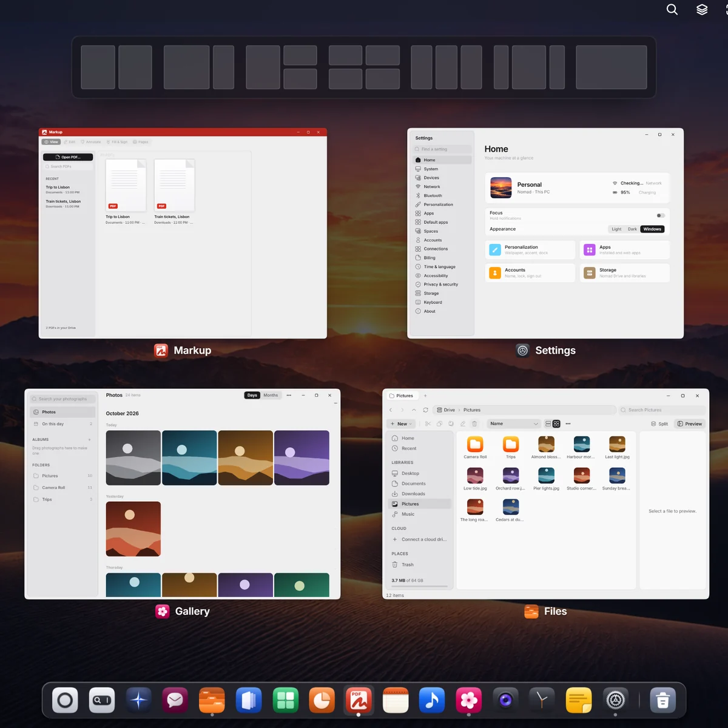Go up one level in Files window
The width and height of the screenshot is (728, 728).
click(414, 410)
